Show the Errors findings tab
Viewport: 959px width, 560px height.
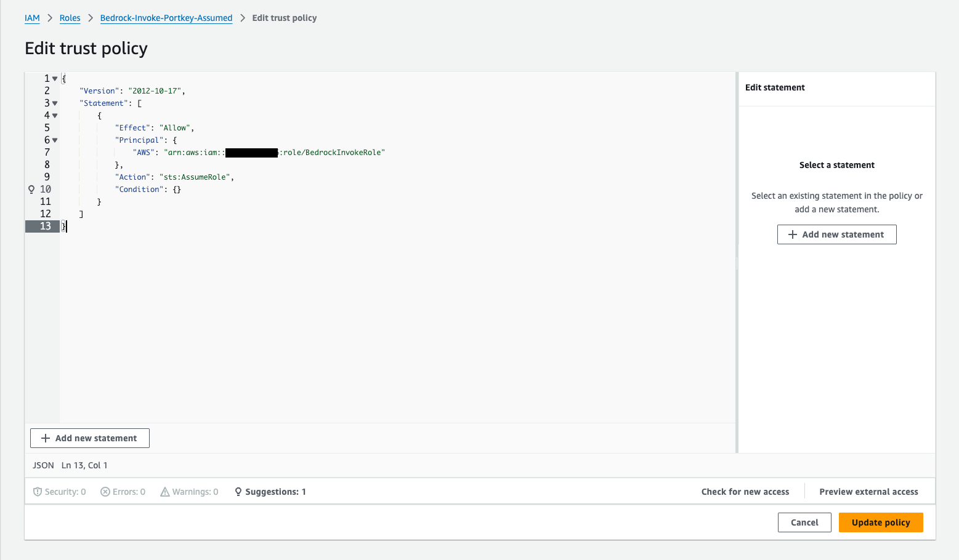click(123, 492)
